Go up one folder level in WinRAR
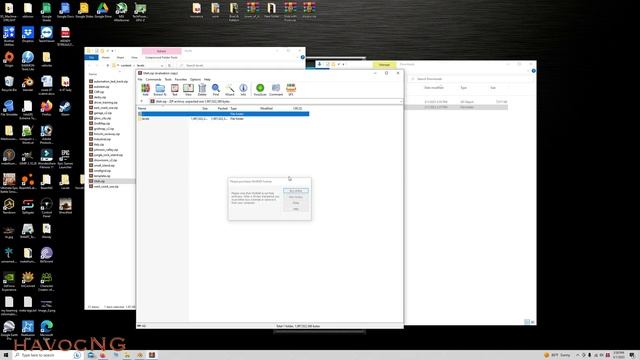This screenshot has width=640, height=360. 142,101
